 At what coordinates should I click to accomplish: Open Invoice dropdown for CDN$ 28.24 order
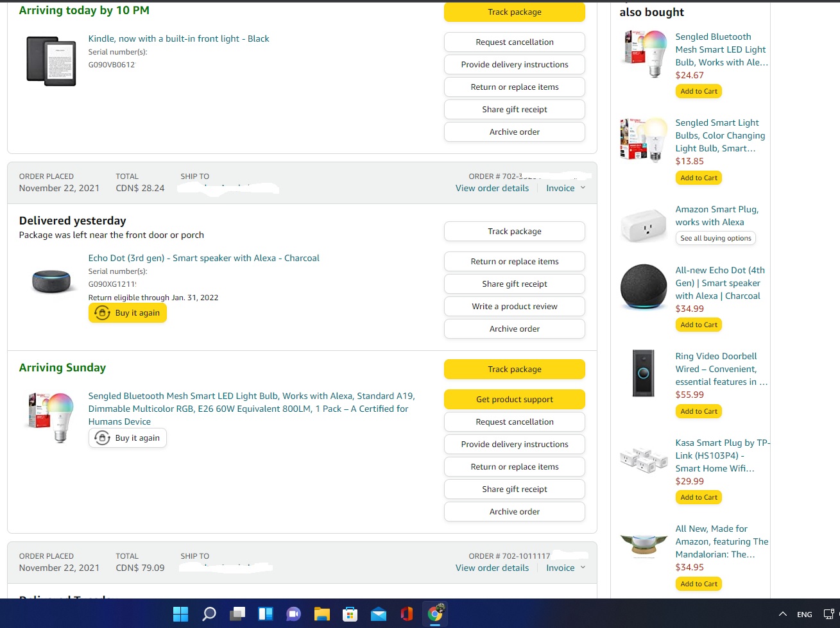pos(565,188)
